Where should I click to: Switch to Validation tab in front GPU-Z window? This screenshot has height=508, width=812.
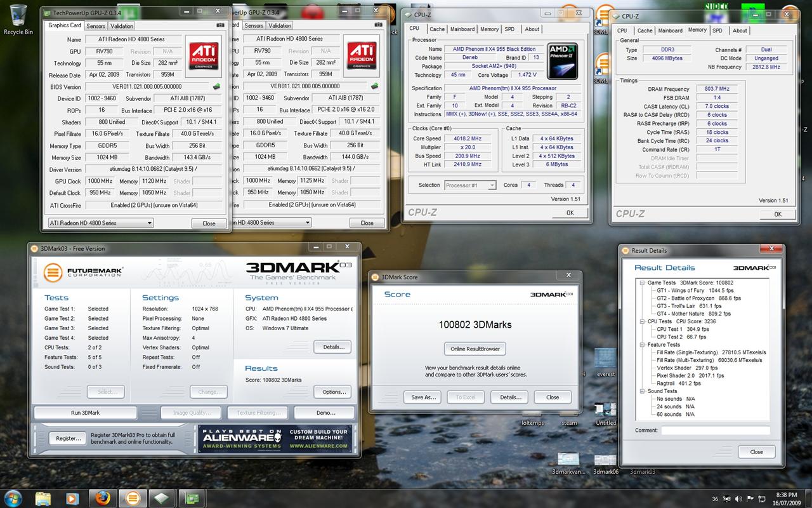(x=122, y=26)
